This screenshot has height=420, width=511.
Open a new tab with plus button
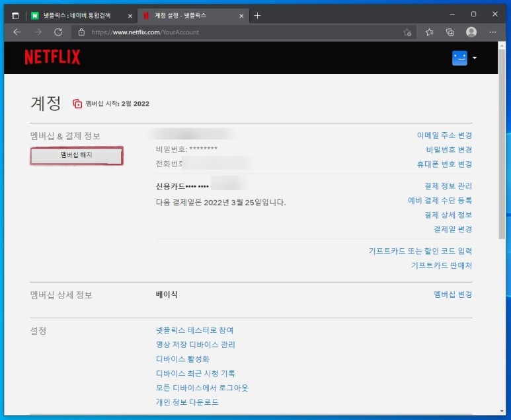pos(257,16)
